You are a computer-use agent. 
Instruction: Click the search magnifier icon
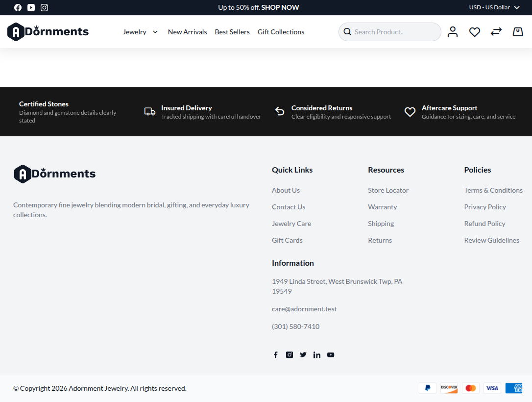point(347,32)
